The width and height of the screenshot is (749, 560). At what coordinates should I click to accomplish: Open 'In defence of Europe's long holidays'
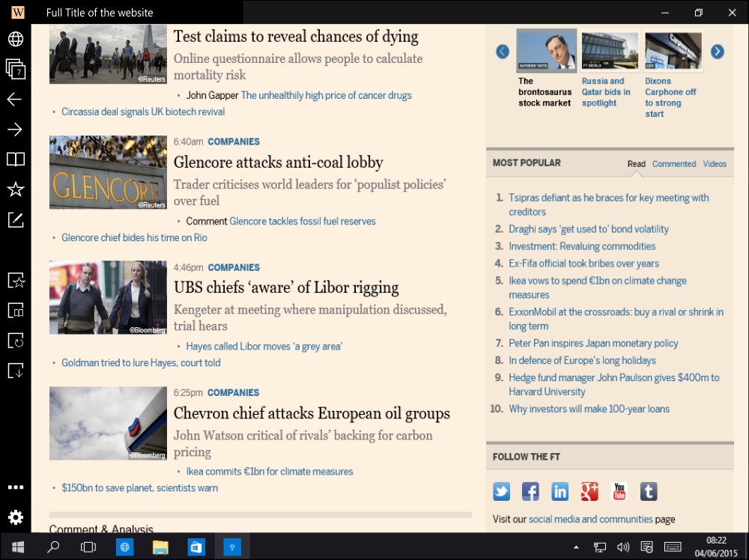click(x=582, y=360)
